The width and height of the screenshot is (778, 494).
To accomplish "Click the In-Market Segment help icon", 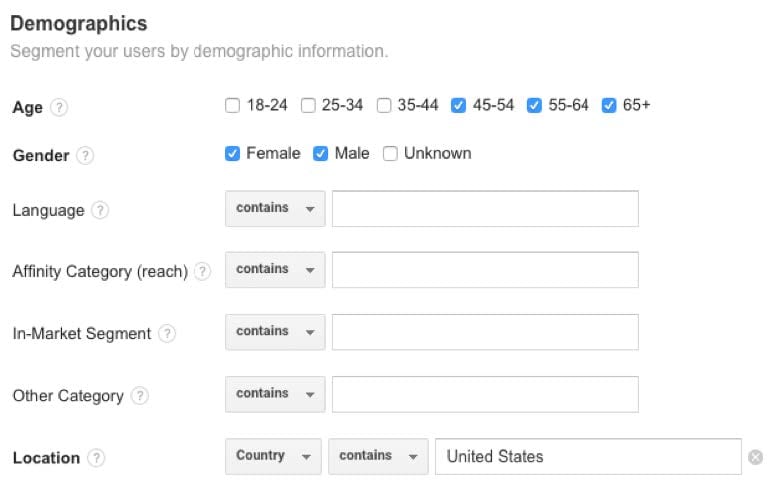I will 167,334.
